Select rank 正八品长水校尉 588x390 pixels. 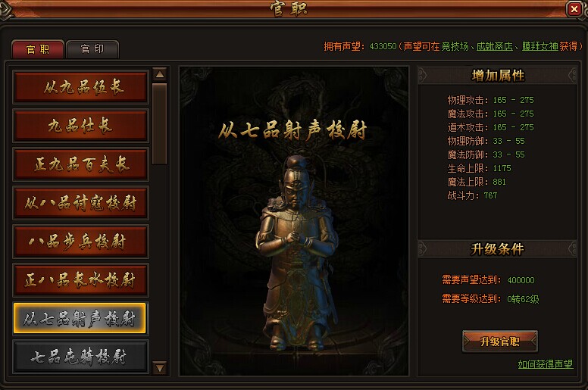point(80,280)
